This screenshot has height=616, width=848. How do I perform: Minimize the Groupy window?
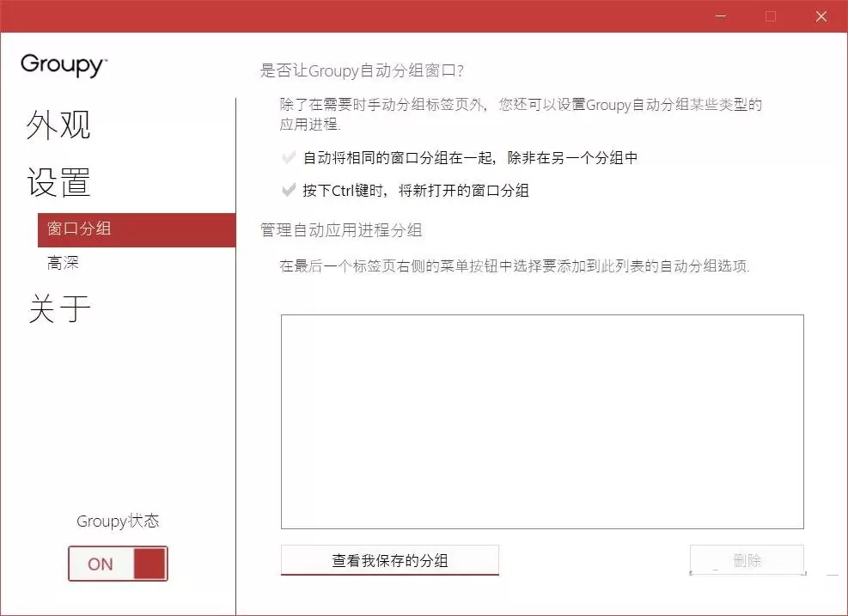[720, 16]
